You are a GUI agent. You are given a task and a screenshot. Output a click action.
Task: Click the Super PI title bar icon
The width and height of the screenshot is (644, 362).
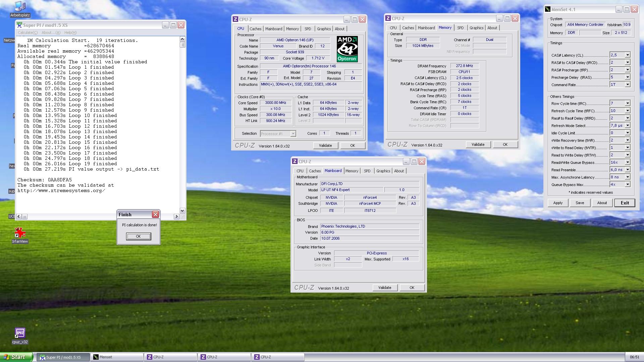pos(19,25)
